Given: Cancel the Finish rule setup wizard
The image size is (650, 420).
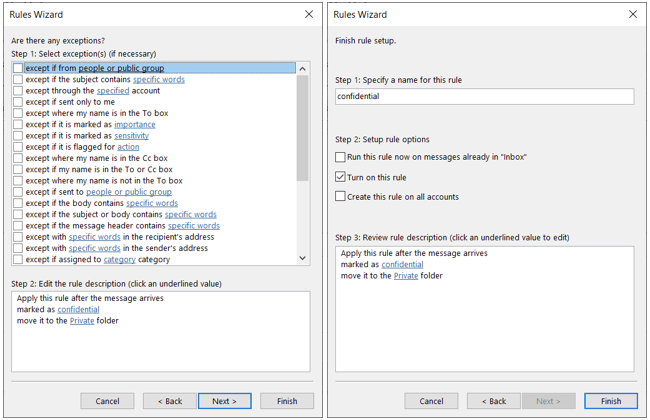Looking at the screenshot, I should tap(431, 401).
